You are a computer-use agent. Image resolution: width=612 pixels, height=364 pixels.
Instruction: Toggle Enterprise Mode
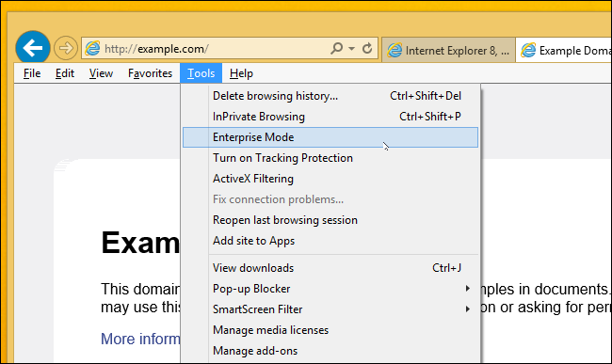(330, 137)
